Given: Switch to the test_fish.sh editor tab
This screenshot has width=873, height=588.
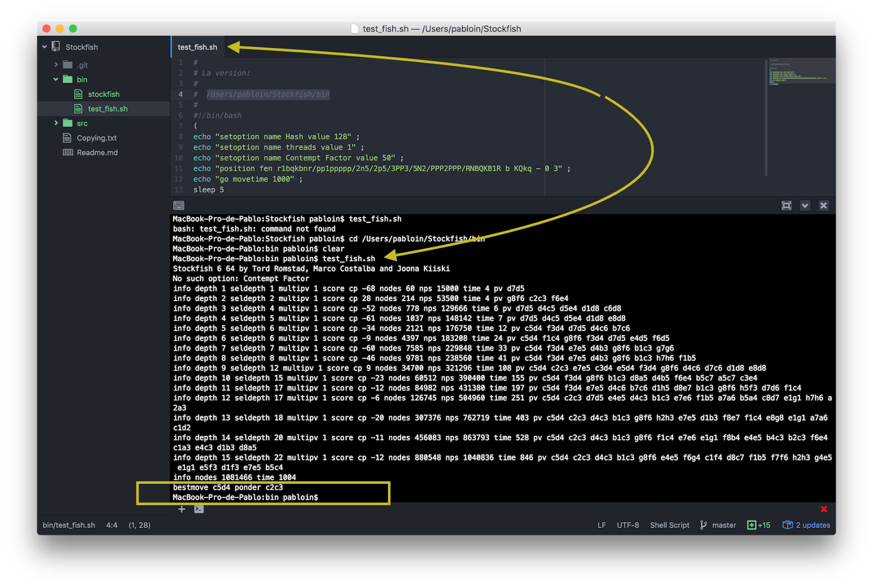Looking at the screenshot, I should [198, 47].
